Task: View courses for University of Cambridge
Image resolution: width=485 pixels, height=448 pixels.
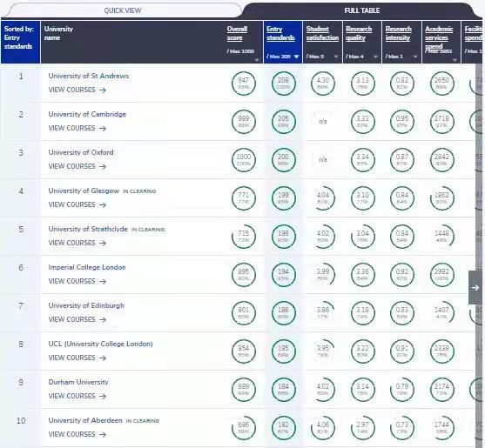Action: coord(77,128)
